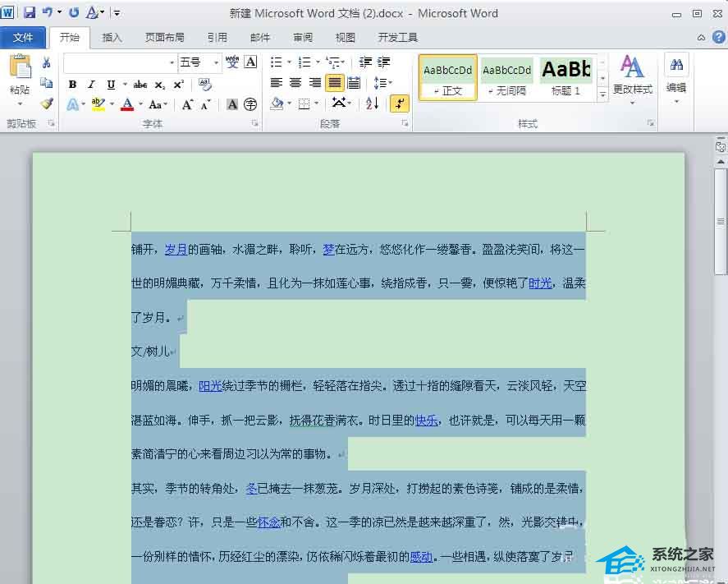Click the Redo icon in title bar
This screenshot has height=584, width=728.
[x=74, y=12]
